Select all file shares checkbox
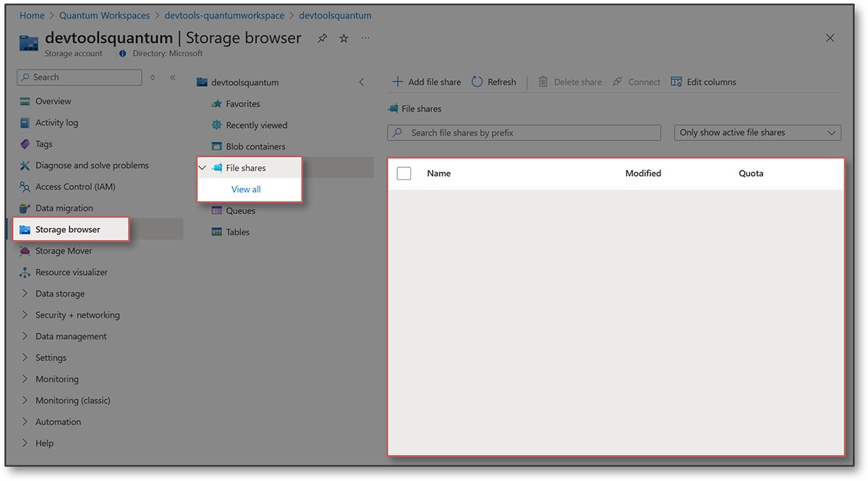Viewport: 868px width, 481px height. 404,173
